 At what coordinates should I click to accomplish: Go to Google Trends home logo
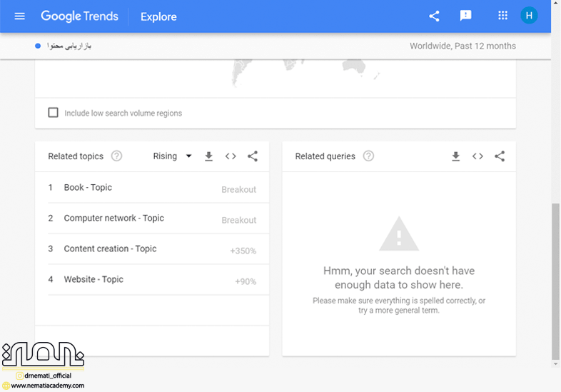coord(79,16)
